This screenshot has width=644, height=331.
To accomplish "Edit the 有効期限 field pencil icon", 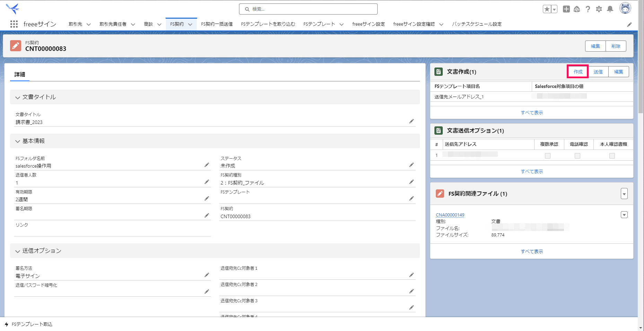I will tap(207, 198).
